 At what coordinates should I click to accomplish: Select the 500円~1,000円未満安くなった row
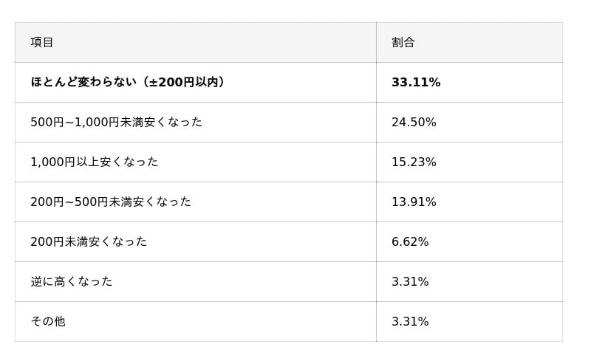(x=116, y=123)
